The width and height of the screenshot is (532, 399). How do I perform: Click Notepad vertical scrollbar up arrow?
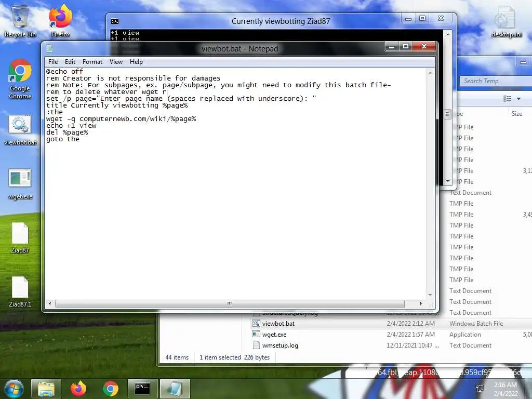coord(430,73)
